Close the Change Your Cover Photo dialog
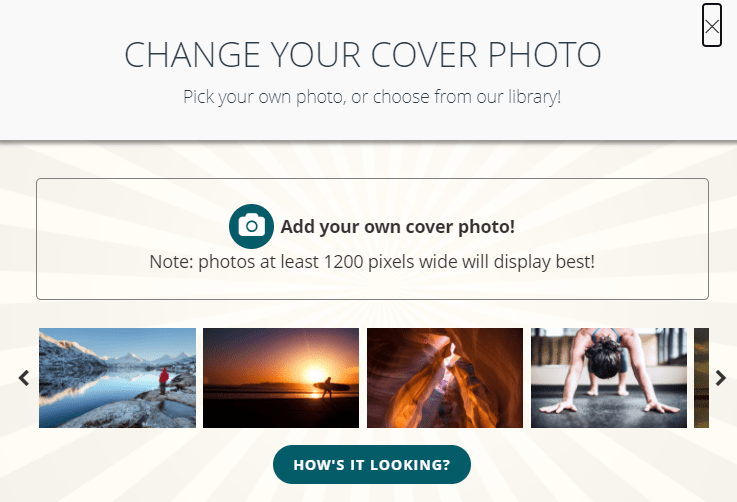 coord(712,26)
